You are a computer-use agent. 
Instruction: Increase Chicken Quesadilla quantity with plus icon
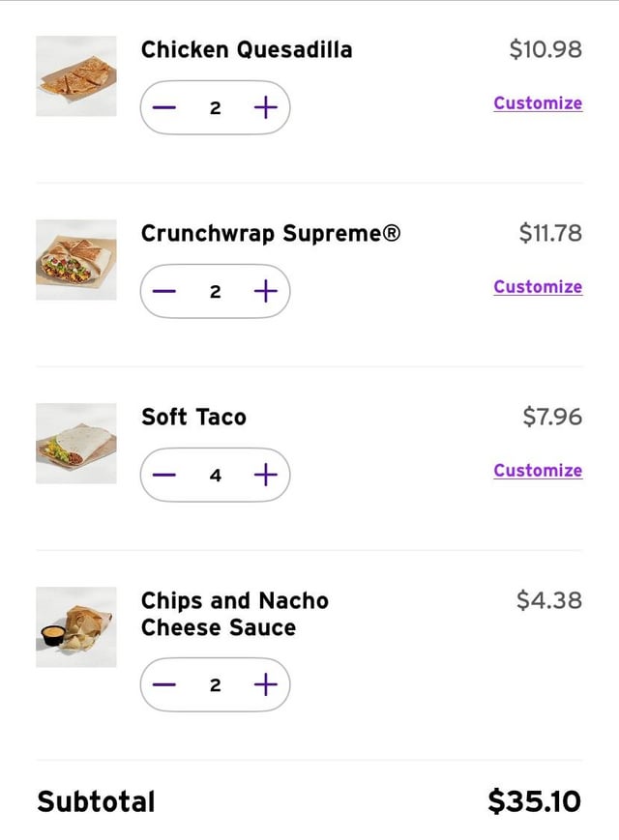(x=265, y=107)
